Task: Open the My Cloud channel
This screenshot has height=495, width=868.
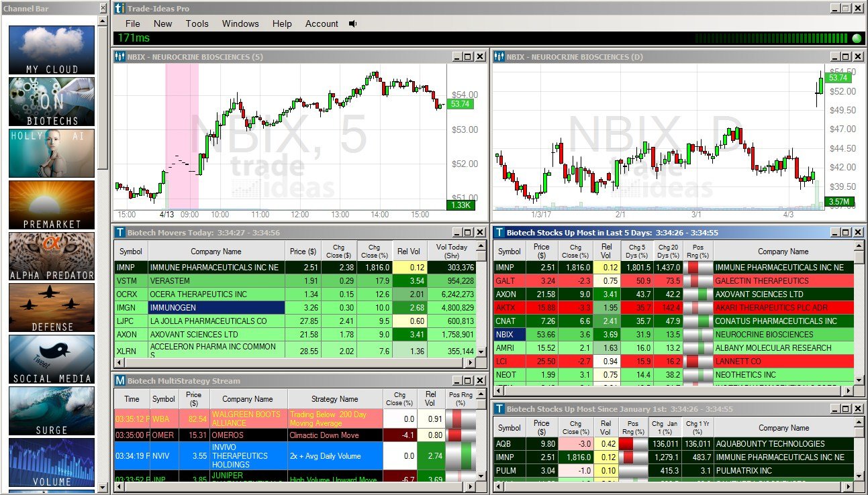Action: [52, 50]
